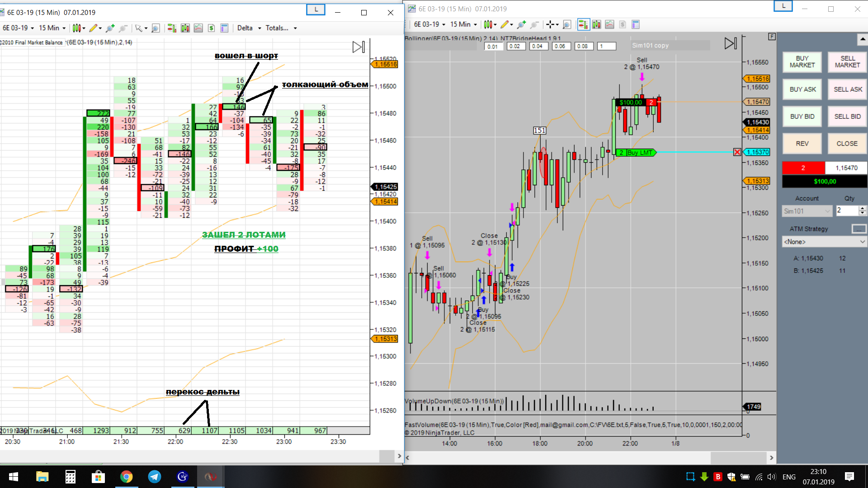The width and height of the screenshot is (868, 488).
Task: Cancel the Buy LMT order with red X
Action: point(737,152)
